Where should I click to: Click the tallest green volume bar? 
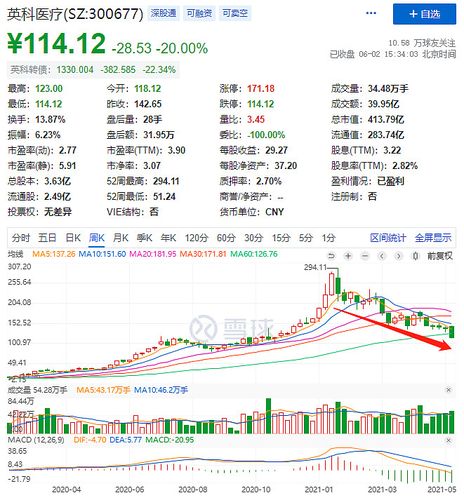tap(268, 416)
